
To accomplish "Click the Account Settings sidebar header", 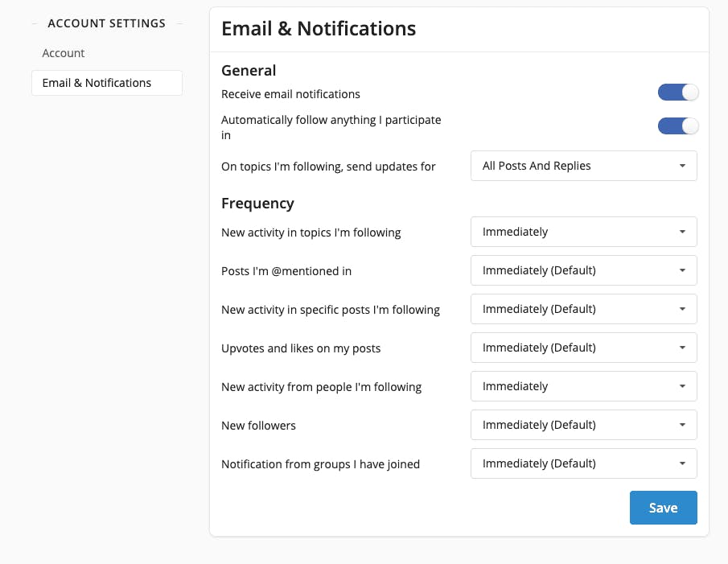I will (107, 23).
